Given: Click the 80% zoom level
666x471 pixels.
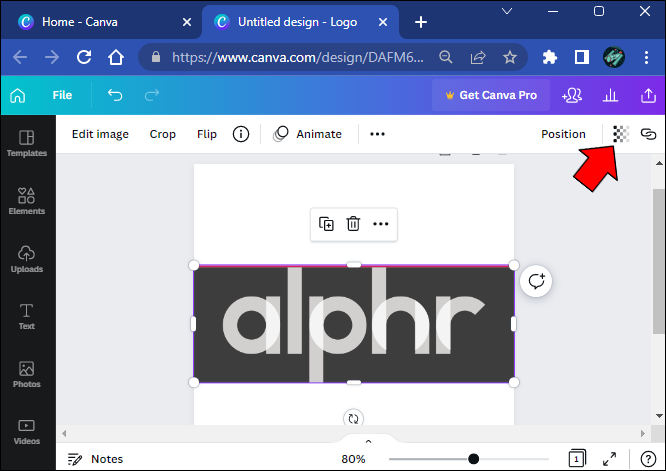Looking at the screenshot, I should click(353, 459).
